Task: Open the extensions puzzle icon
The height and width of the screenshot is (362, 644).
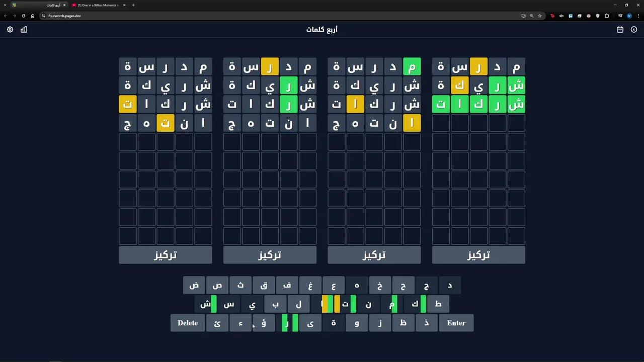Action: pos(607,16)
